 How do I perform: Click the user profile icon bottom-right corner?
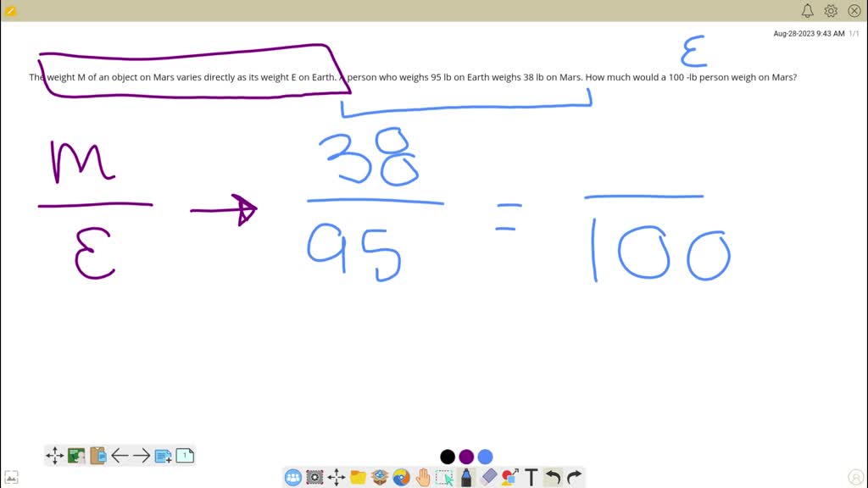tap(855, 477)
